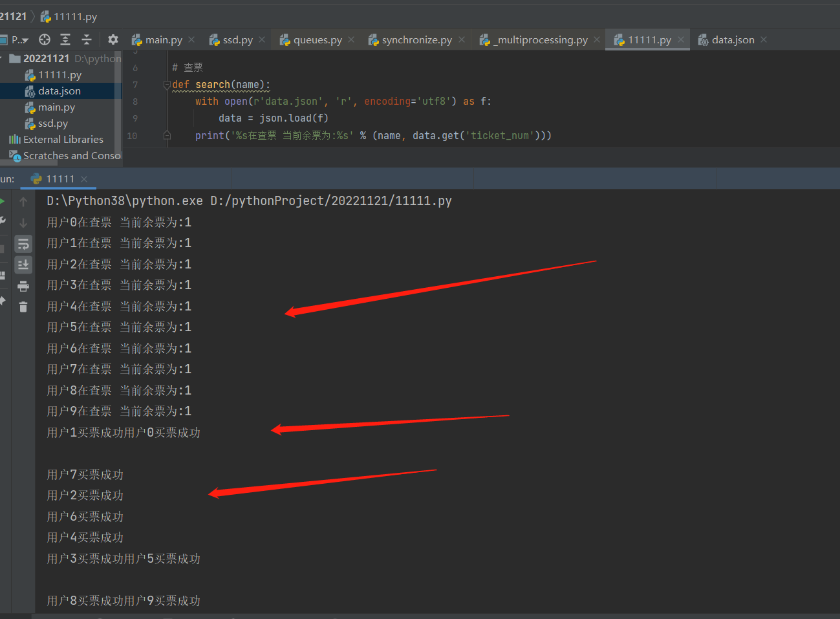Viewport: 840px width, 619px height.
Task: Click the Expand All icon in Project toolbar
Action: (x=65, y=39)
